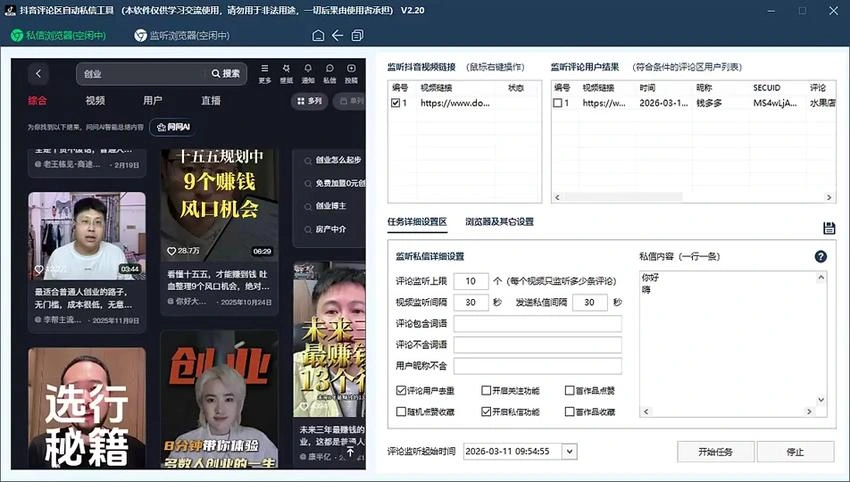
Task: Click the 投稿 upload icon in Douyin
Action: 351,73
